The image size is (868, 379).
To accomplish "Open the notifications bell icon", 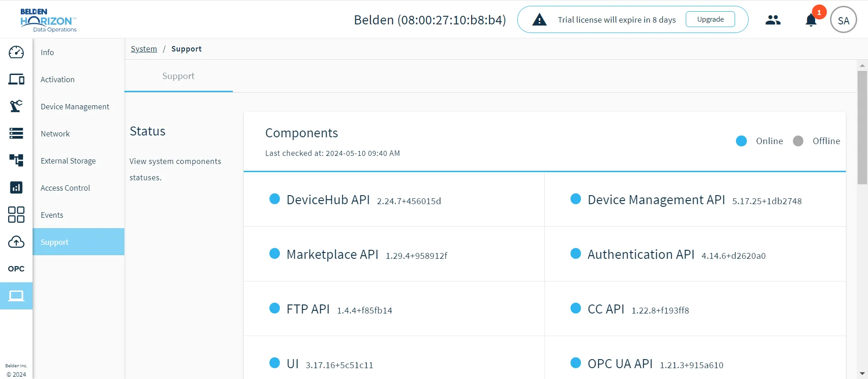I will coord(811,20).
